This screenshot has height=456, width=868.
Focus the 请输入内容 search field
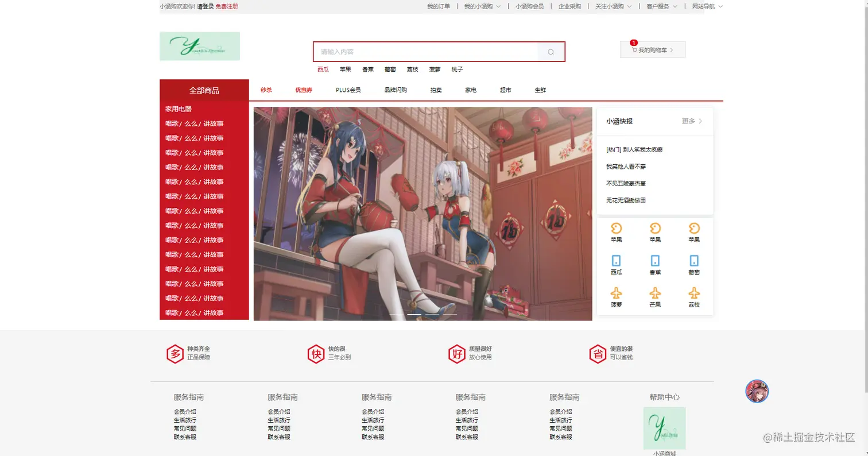point(426,52)
